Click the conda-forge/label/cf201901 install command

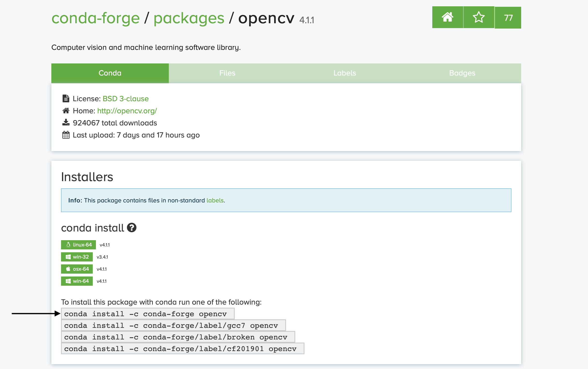point(183,348)
